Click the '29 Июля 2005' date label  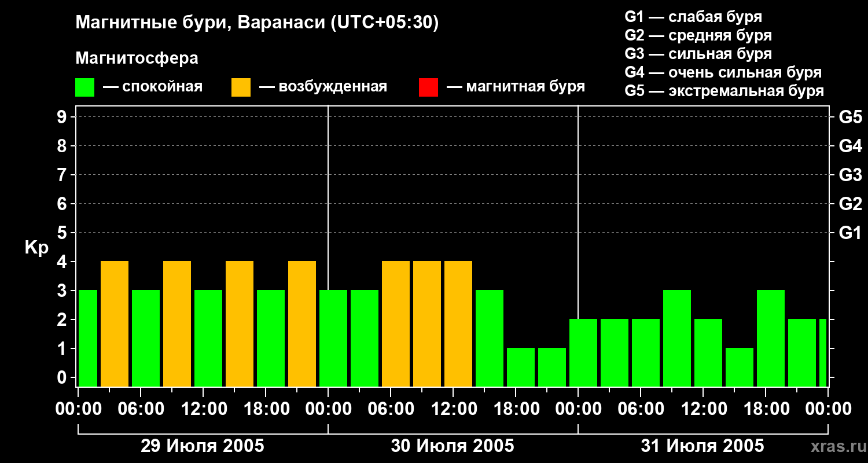203,446
